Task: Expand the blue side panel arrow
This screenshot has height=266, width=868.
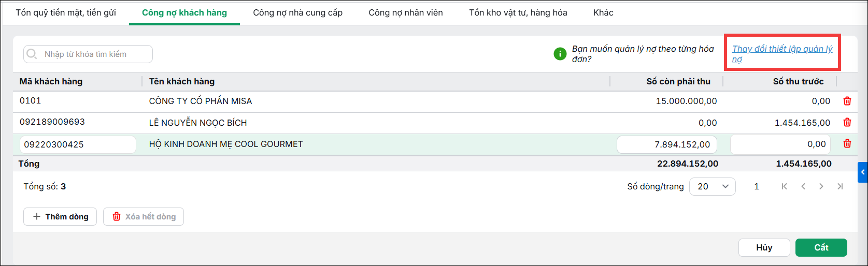Action: [863, 172]
